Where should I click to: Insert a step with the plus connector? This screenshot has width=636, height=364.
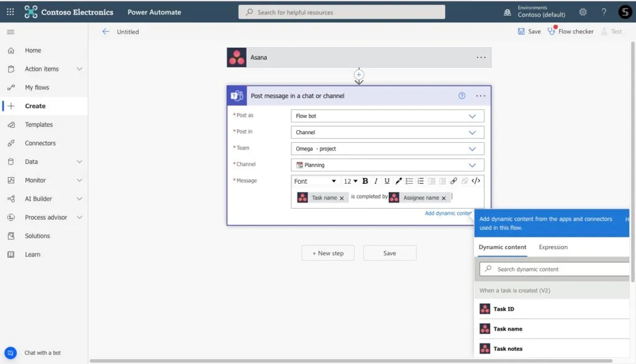point(358,75)
